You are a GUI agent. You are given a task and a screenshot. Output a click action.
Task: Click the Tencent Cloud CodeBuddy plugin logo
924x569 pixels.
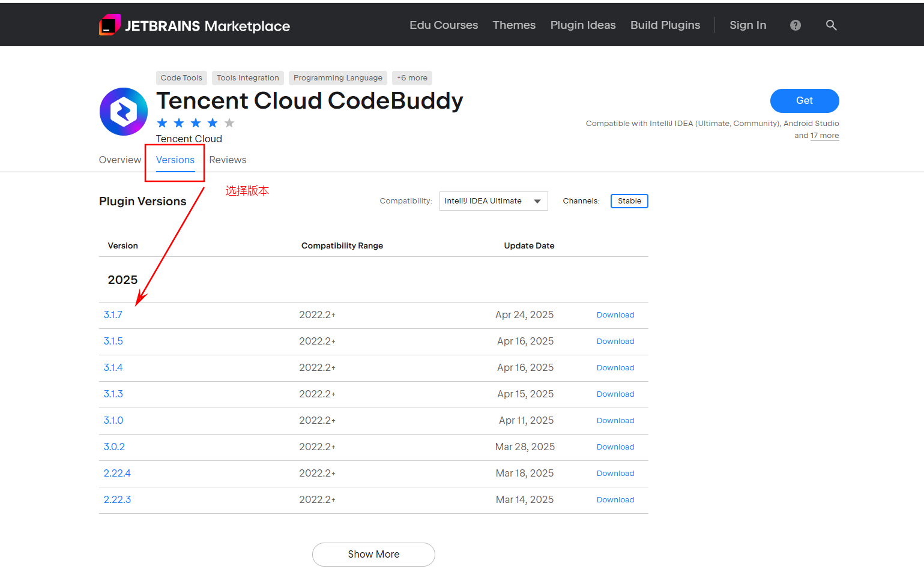(124, 112)
